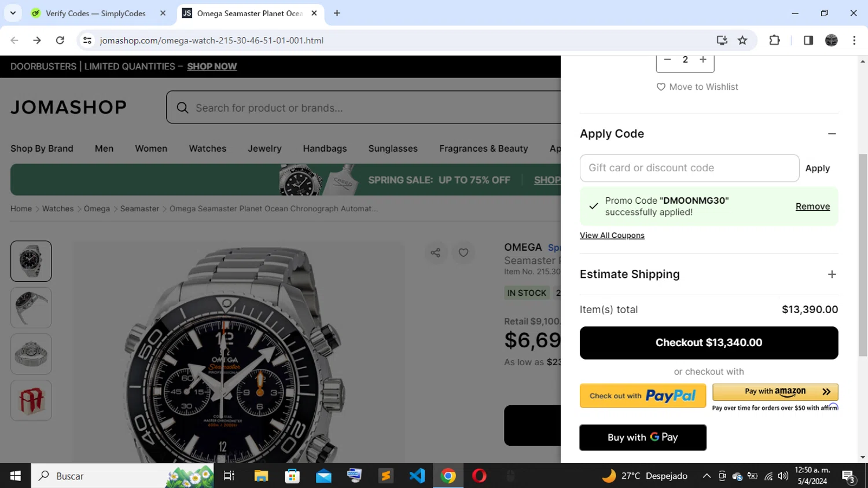Open the Men menu

coord(104,149)
